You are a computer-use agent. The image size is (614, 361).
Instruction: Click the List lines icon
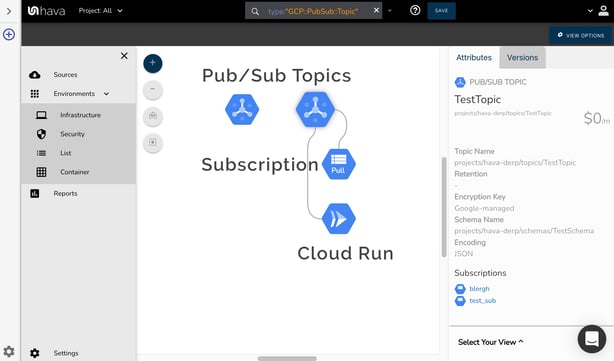pos(42,153)
